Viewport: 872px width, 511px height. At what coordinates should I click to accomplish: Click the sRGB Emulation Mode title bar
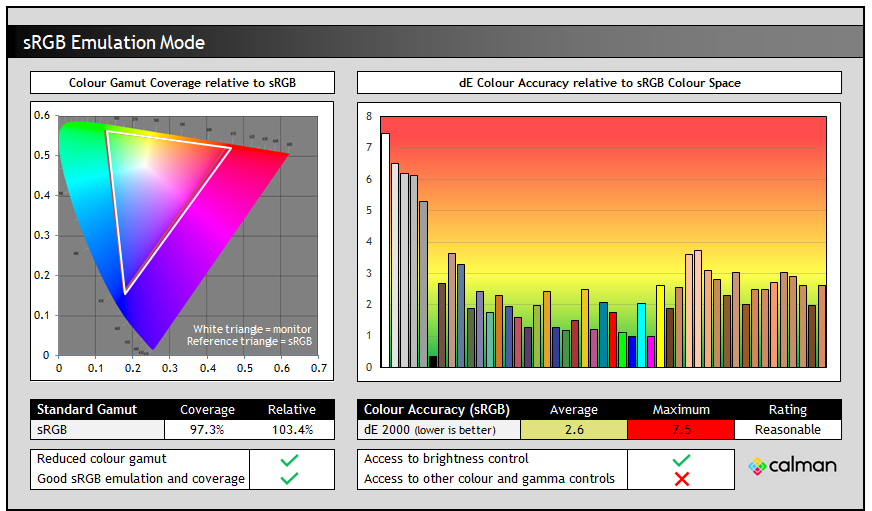point(435,42)
